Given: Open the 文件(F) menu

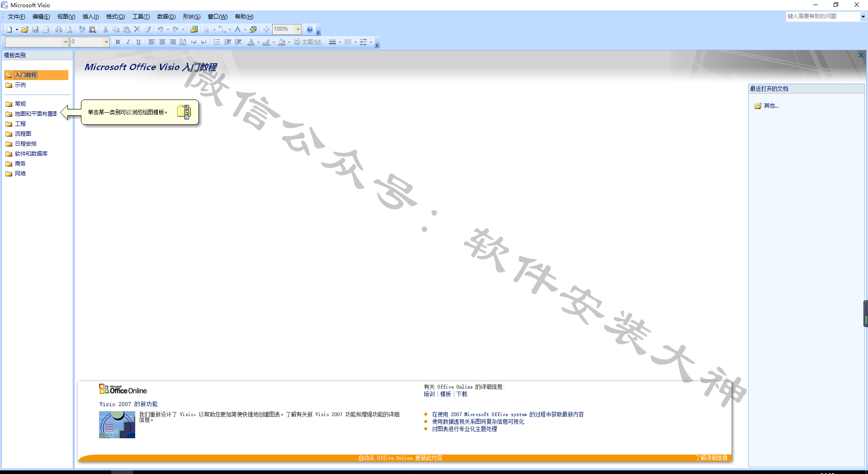Looking at the screenshot, I should [x=16, y=17].
